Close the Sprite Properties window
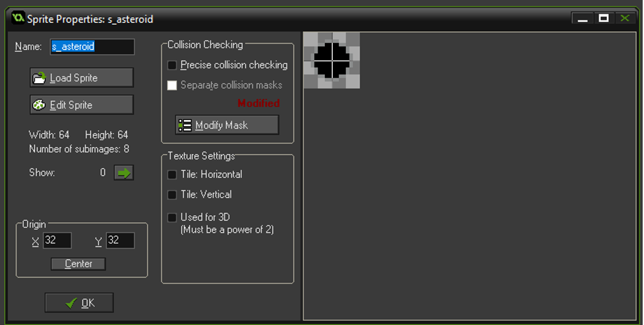Viewport: 644px width, 325px height. coord(625,18)
